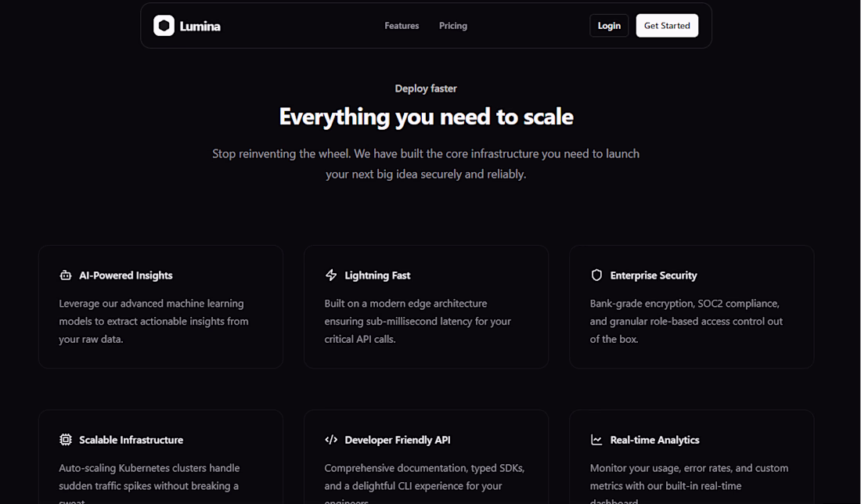This screenshot has width=861, height=504.
Task: Click the 'Built on a modern edge architecture' description
Action: 417,321
